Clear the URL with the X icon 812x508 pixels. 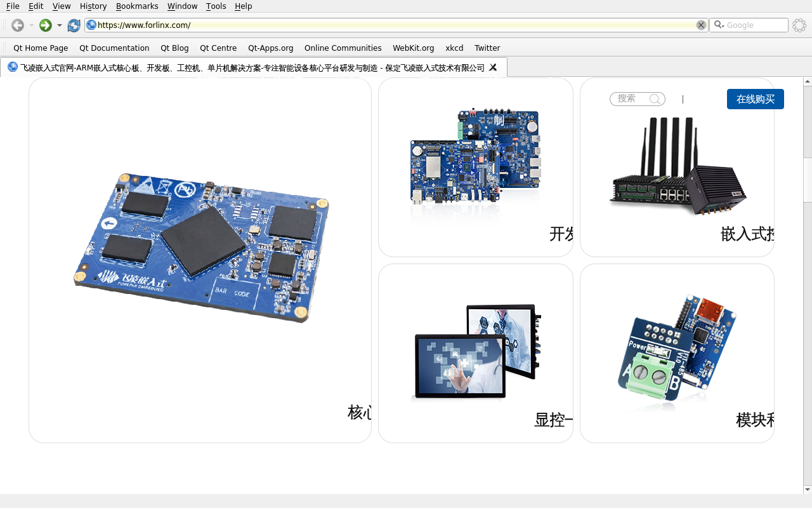tap(701, 25)
